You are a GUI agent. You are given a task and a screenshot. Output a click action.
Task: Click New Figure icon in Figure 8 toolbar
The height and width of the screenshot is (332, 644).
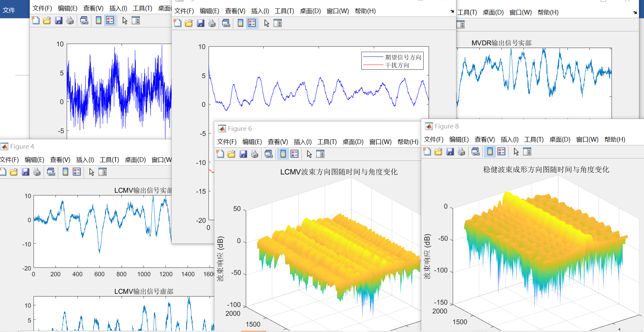pyautogui.click(x=427, y=152)
